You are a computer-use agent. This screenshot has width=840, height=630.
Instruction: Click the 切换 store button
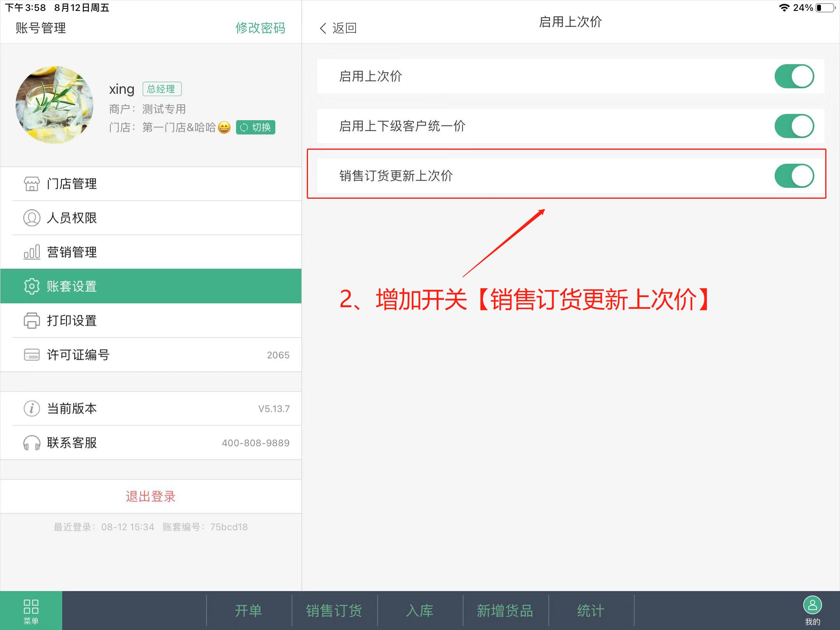pos(255,127)
